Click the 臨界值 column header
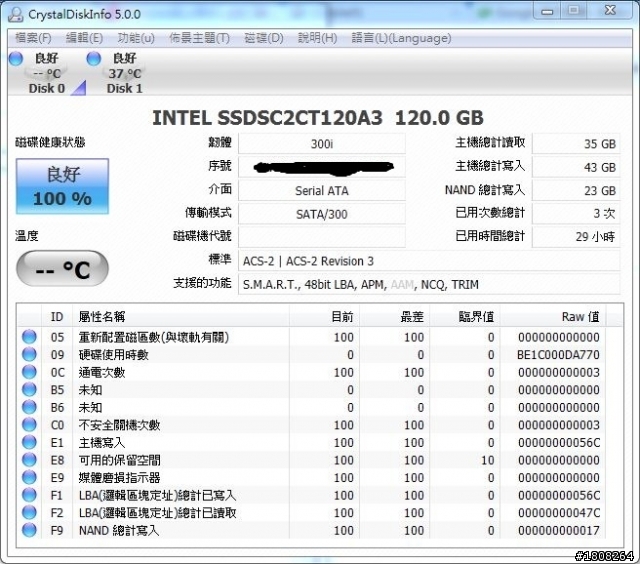 [x=465, y=316]
